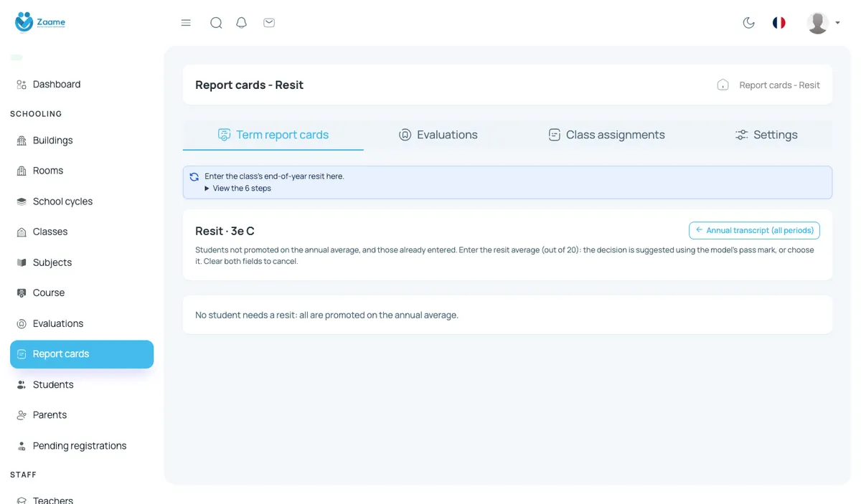Image resolution: width=861 pixels, height=504 pixels.
Task: Click the refresh icon in the info banner
Action: click(x=194, y=176)
